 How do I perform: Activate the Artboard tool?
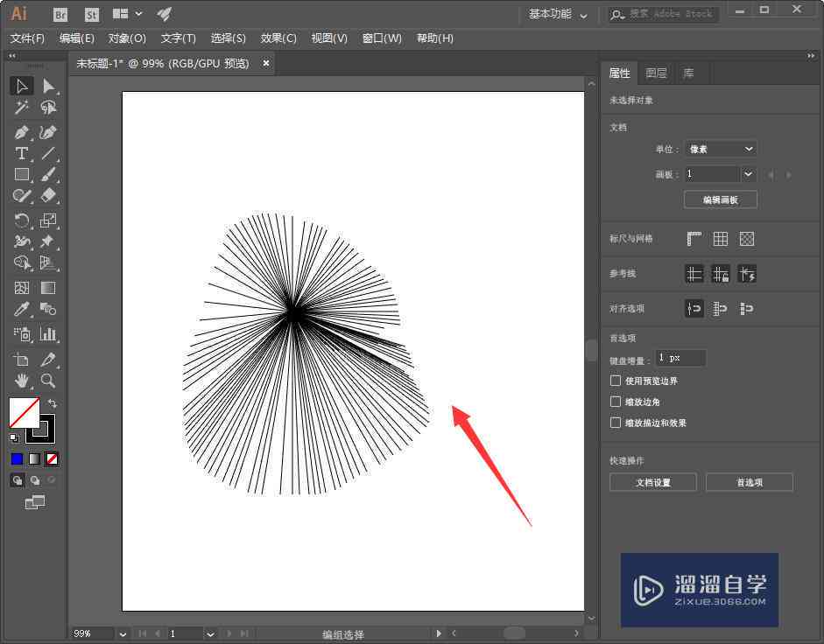[x=22, y=360]
